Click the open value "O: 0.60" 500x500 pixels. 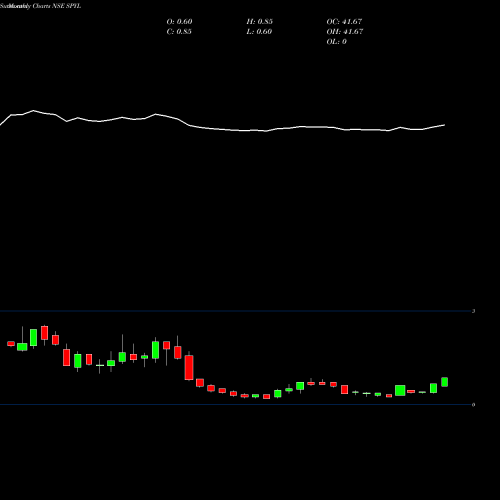[179, 22]
